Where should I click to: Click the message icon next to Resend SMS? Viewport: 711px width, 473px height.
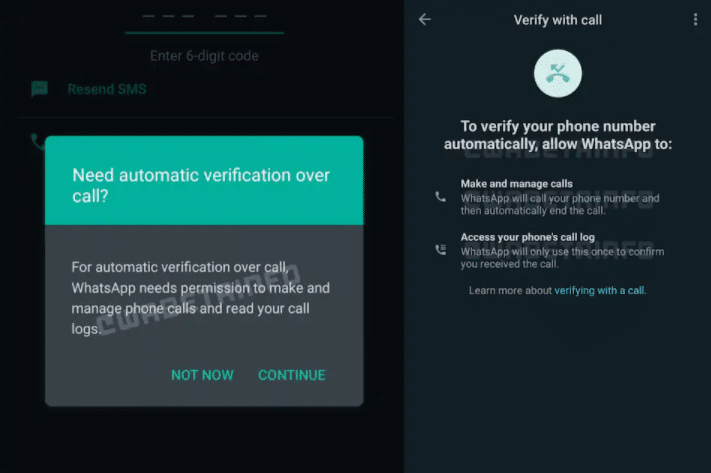click(40, 89)
